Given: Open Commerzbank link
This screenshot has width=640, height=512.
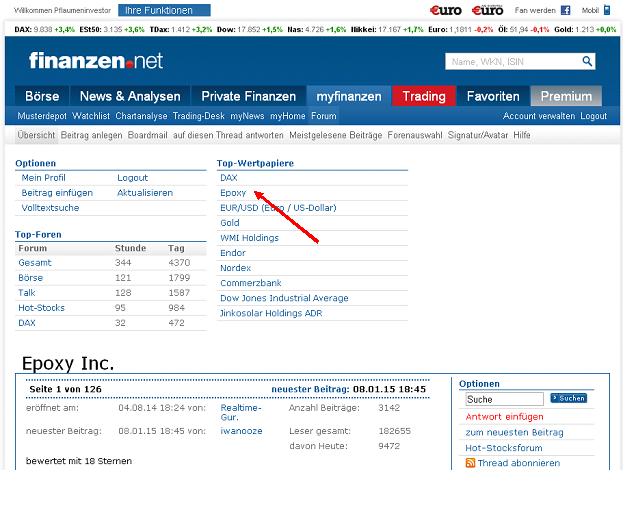Looking at the screenshot, I should click(x=251, y=283).
